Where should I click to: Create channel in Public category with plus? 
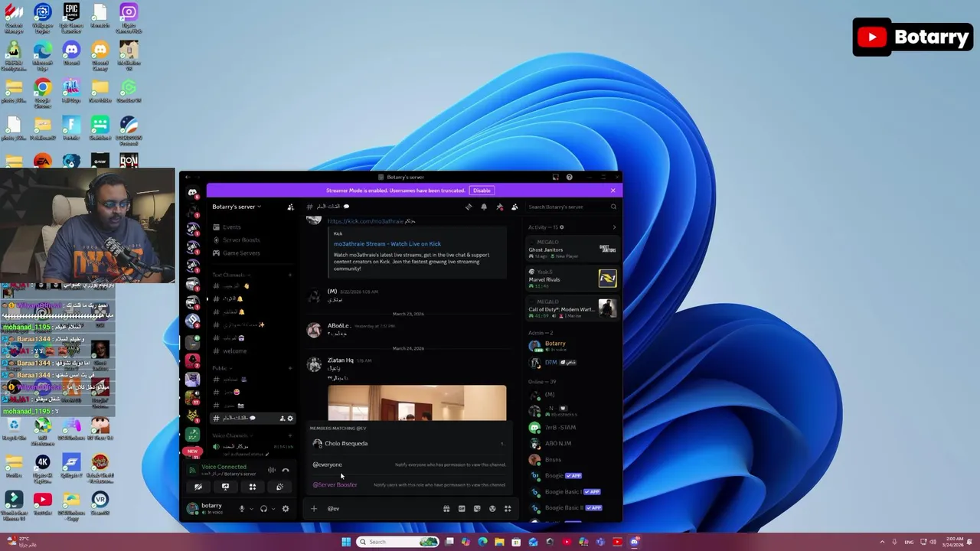coord(289,368)
